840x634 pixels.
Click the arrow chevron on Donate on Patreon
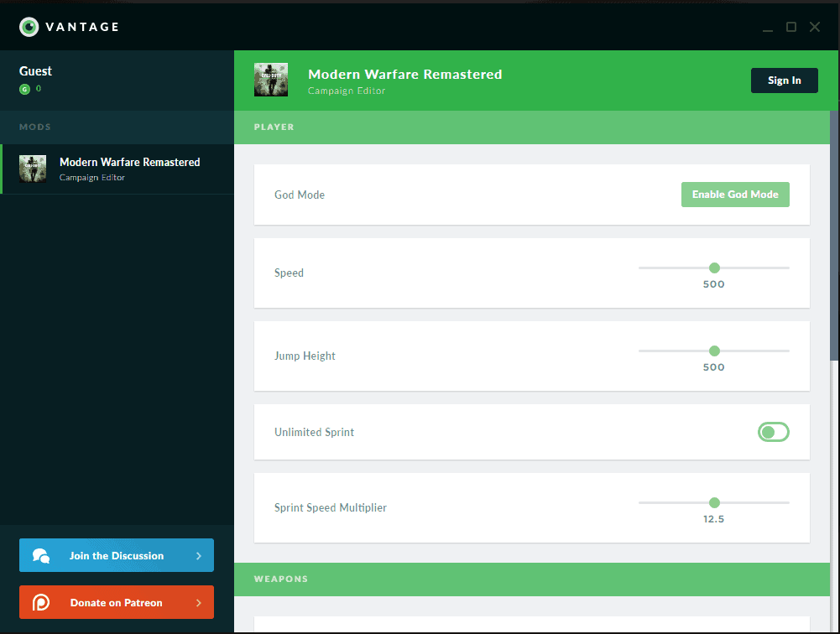(199, 602)
